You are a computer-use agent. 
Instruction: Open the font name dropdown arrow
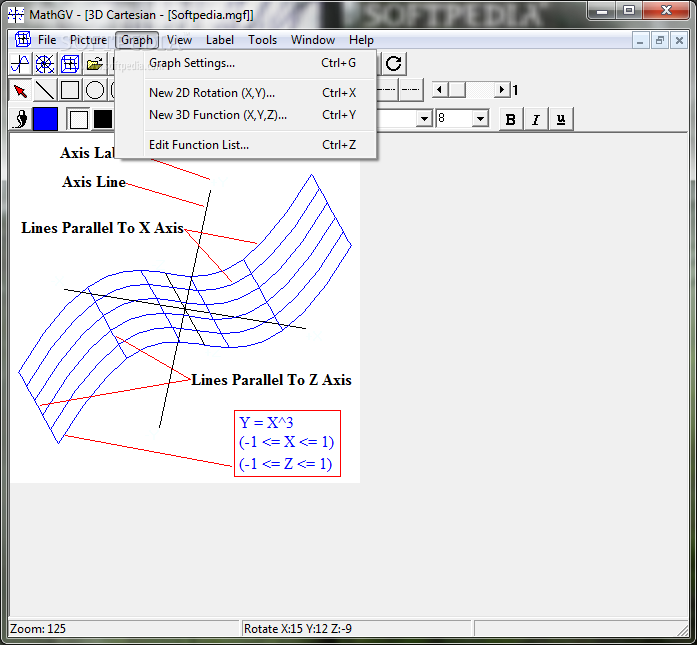coord(424,119)
